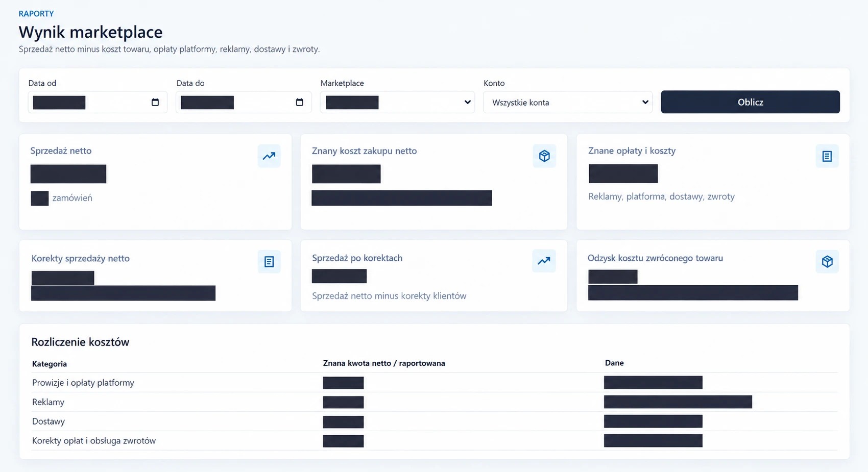868x472 pixels.
Task: Select the Dostawy row label
Action: click(49, 421)
